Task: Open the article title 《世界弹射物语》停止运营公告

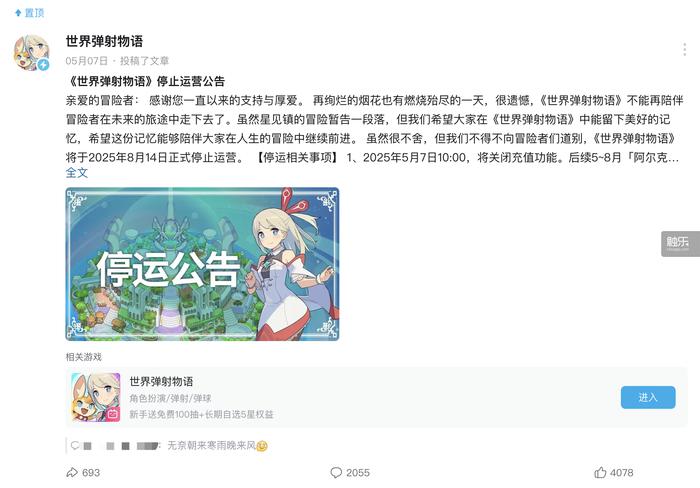Action: (x=146, y=81)
